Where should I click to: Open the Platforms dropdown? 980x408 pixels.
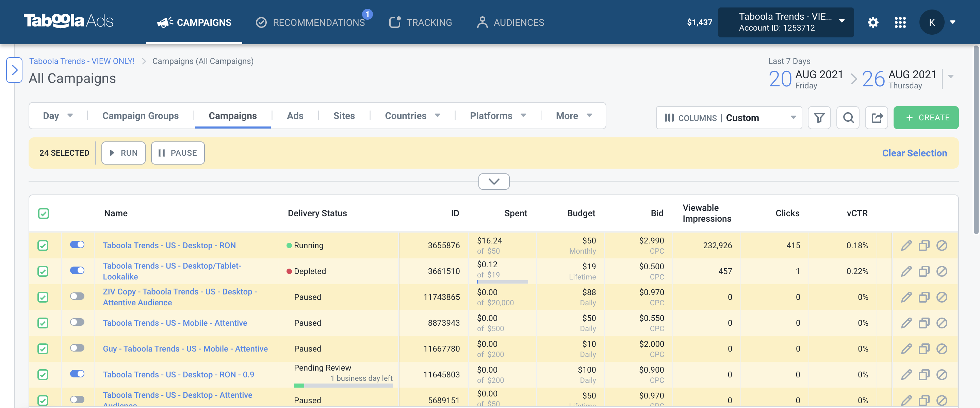[x=498, y=116]
